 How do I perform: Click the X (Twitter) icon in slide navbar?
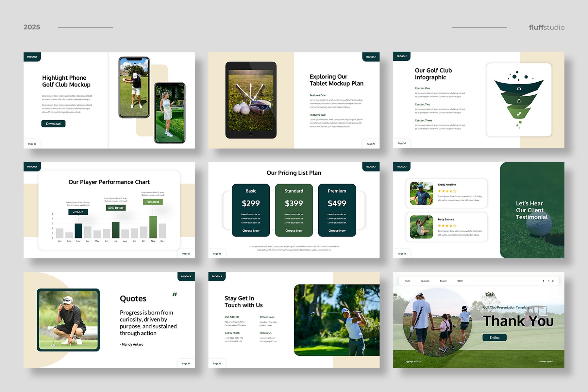(x=548, y=281)
